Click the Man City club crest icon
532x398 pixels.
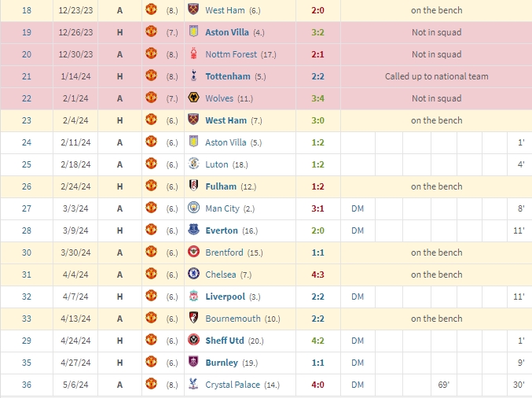193,208
